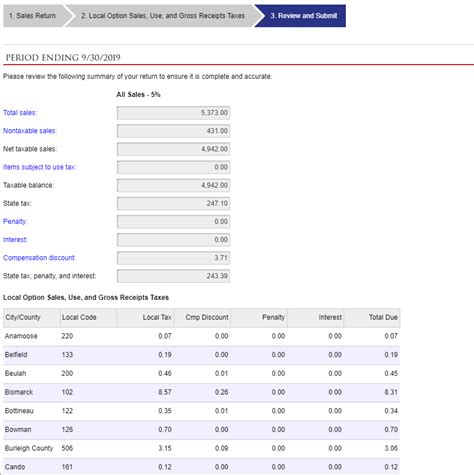Viewport: 474px width, 475px height.
Task: Select the Burleigh County row name
Action: pyautogui.click(x=29, y=448)
